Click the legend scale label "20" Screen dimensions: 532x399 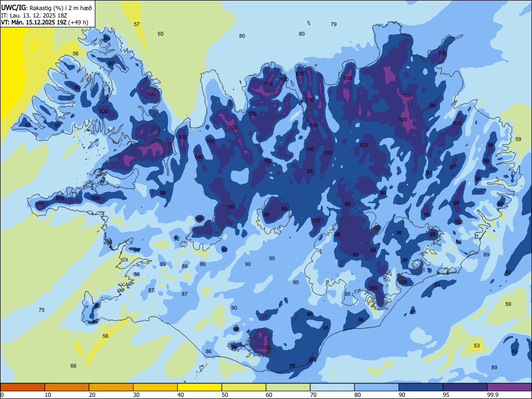pos(92,395)
